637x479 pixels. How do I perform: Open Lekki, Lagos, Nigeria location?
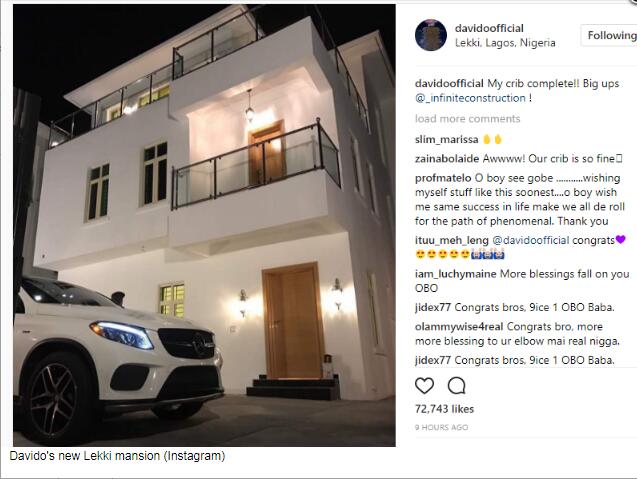pos(505,43)
